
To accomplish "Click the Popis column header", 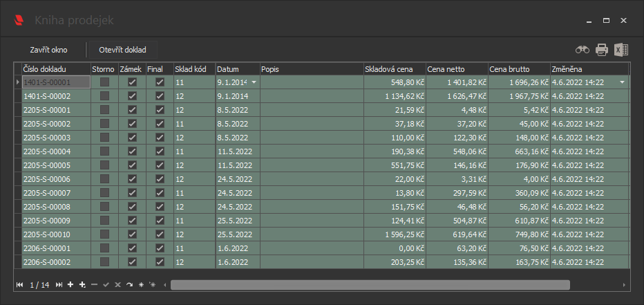I will coord(312,69).
